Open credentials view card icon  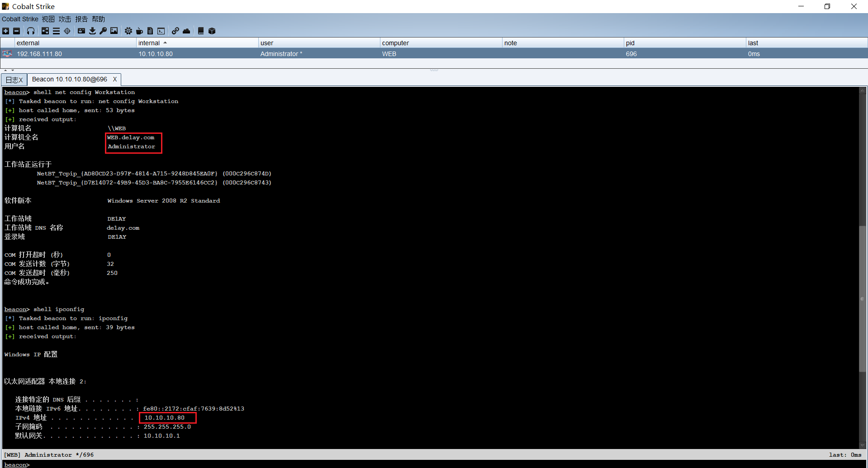81,31
